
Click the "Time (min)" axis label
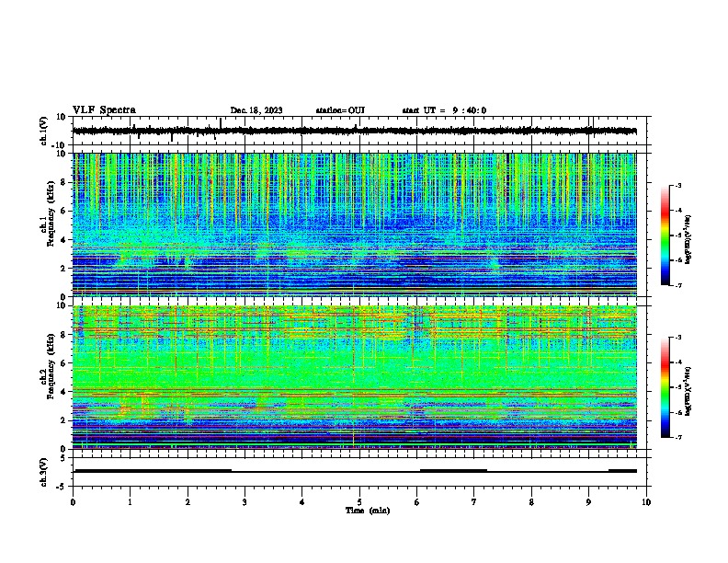[368, 511]
